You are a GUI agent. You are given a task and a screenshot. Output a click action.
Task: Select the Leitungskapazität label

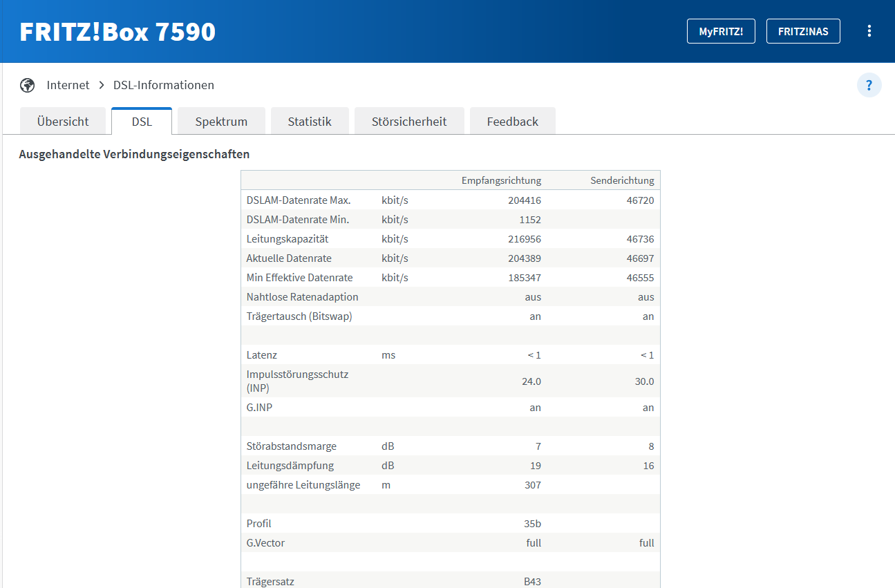288,239
